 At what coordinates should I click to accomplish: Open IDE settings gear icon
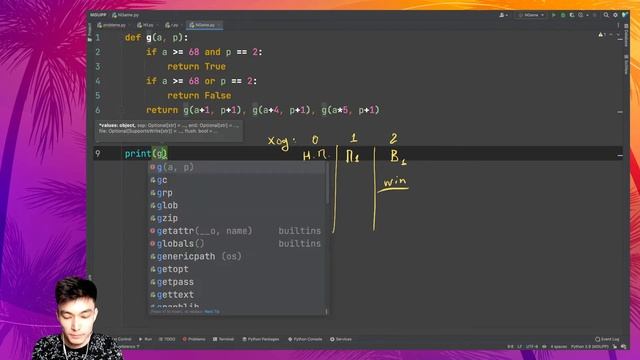click(615, 15)
